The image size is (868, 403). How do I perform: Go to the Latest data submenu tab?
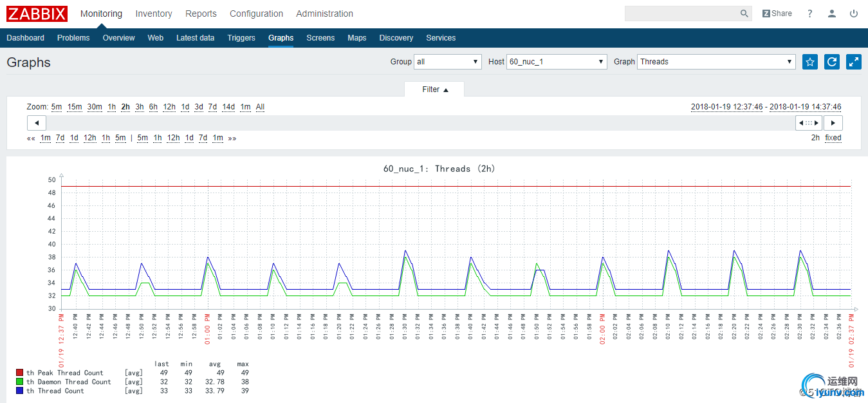(x=196, y=38)
